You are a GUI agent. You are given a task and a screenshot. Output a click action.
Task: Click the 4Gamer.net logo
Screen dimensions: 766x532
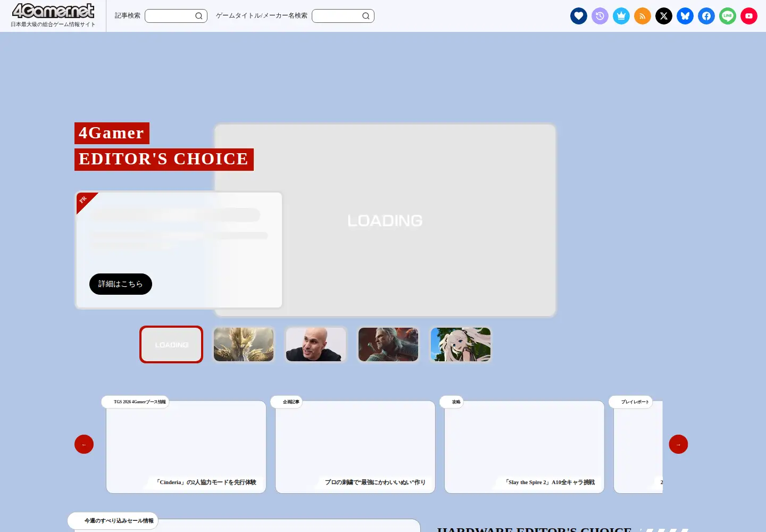click(53, 11)
